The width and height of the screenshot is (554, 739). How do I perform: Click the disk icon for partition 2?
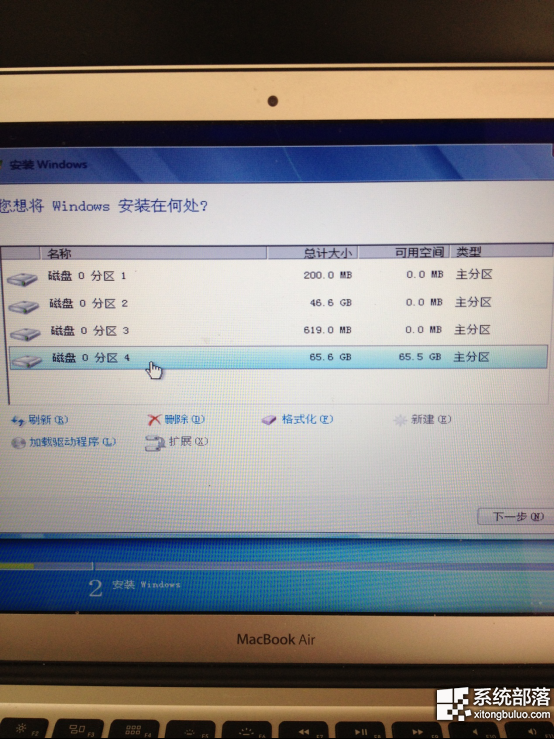pos(24,307)
